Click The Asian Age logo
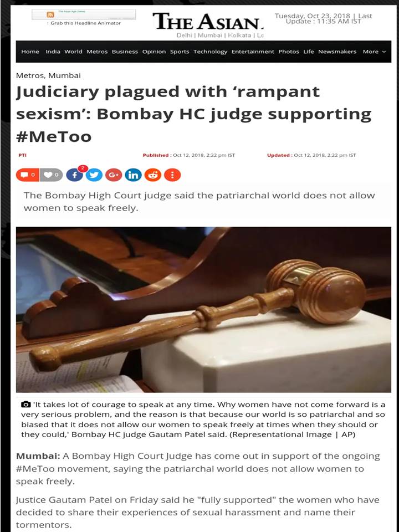Screen dimensions: 399x532 [208, 21]
